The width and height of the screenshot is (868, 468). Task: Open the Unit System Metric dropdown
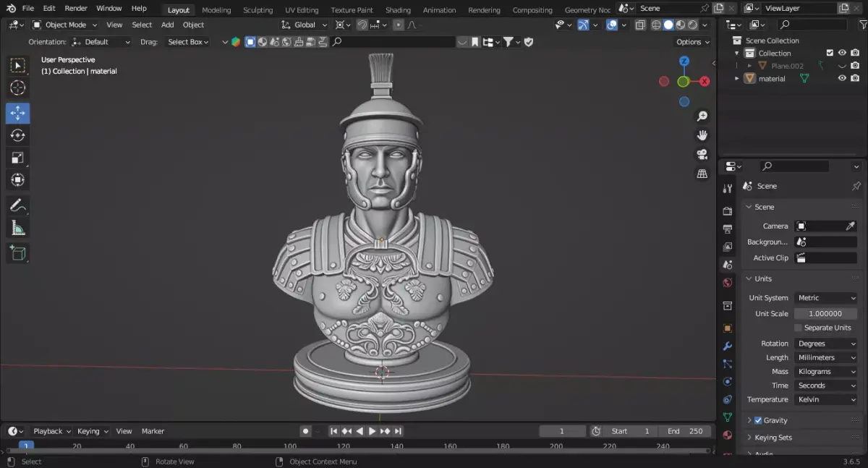coord(826,298)
